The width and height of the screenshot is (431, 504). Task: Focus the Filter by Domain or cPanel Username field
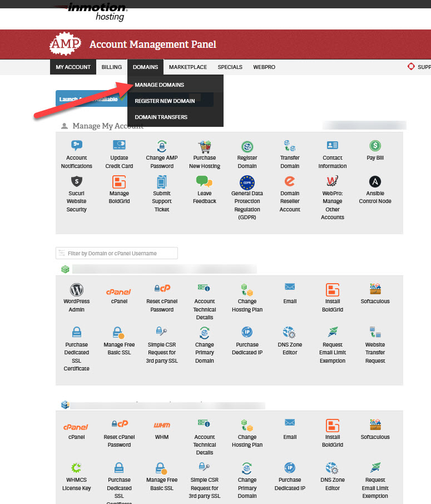coord(117,253)
